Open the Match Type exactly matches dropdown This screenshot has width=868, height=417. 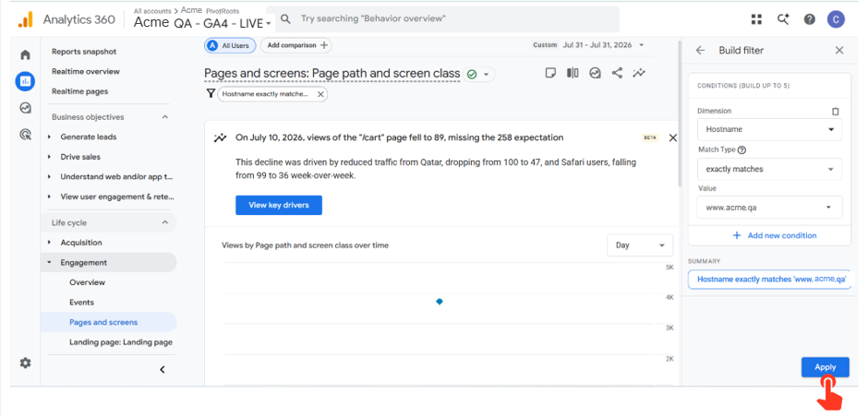769,169
